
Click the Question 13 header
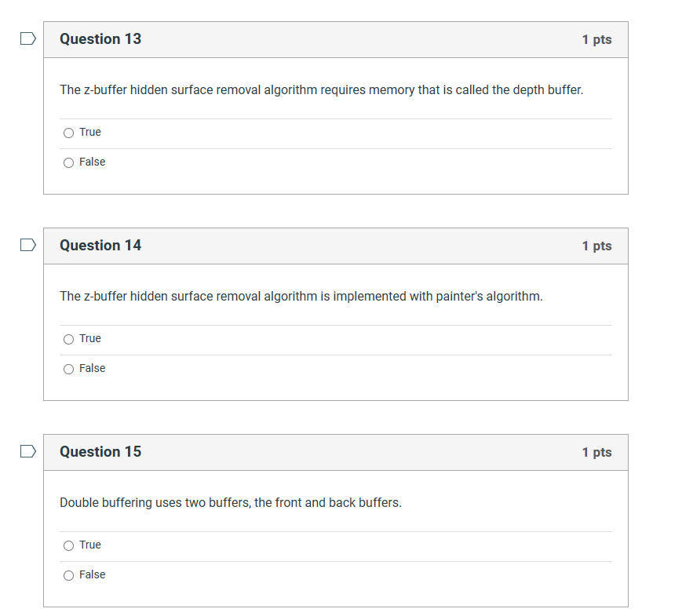coord(100,38)
